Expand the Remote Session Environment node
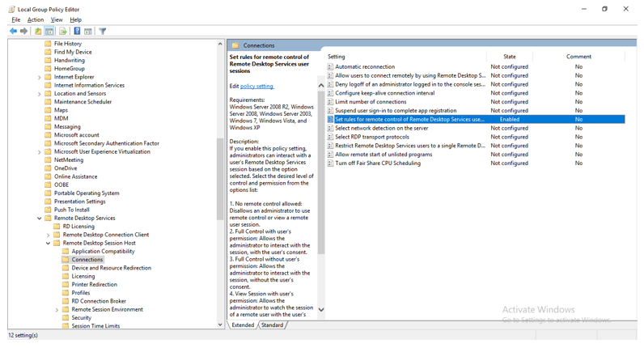644x348 pixels. pyautogui.click(x=57, y=310)
